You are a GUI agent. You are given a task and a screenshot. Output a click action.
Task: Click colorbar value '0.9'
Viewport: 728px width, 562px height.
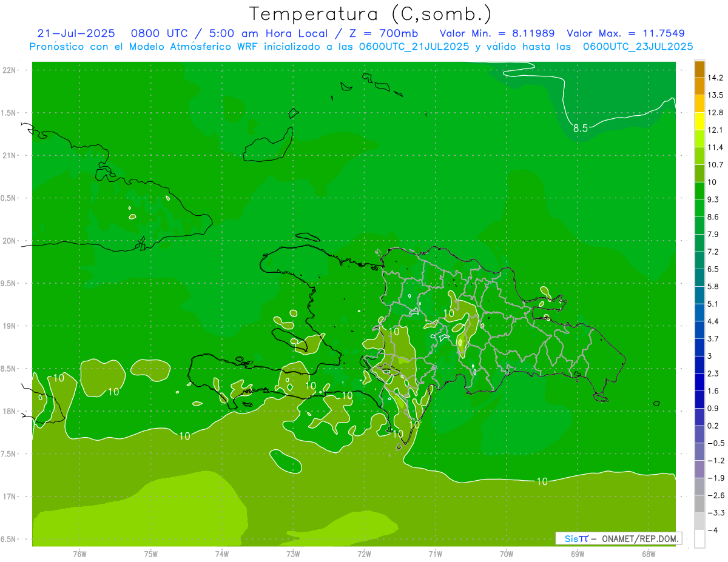tap(713, 408)
